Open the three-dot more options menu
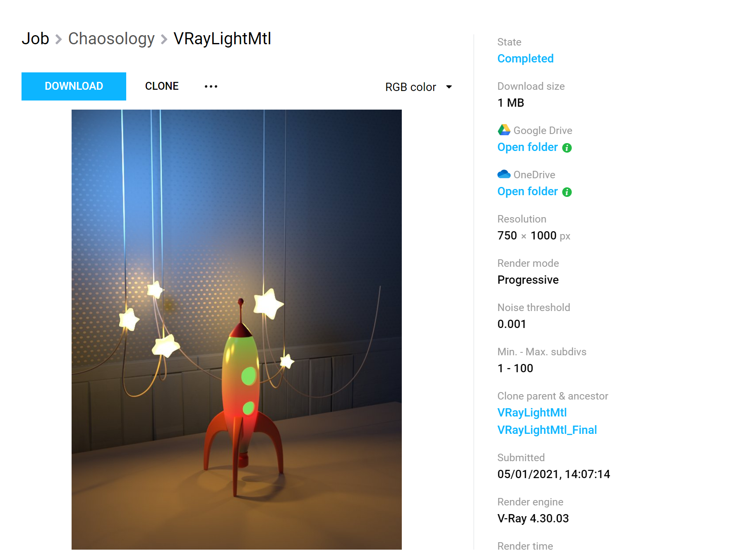Viewport: 732px width, 560px height. click(x=211, y=86)
